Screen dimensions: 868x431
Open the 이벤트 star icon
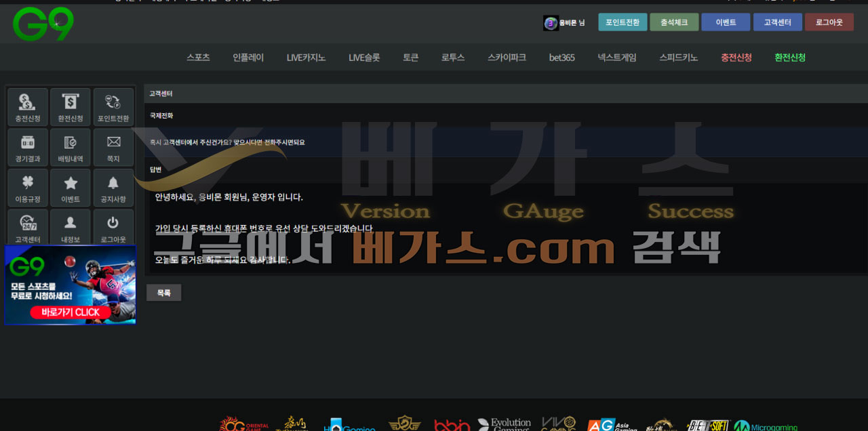[71, 188]
